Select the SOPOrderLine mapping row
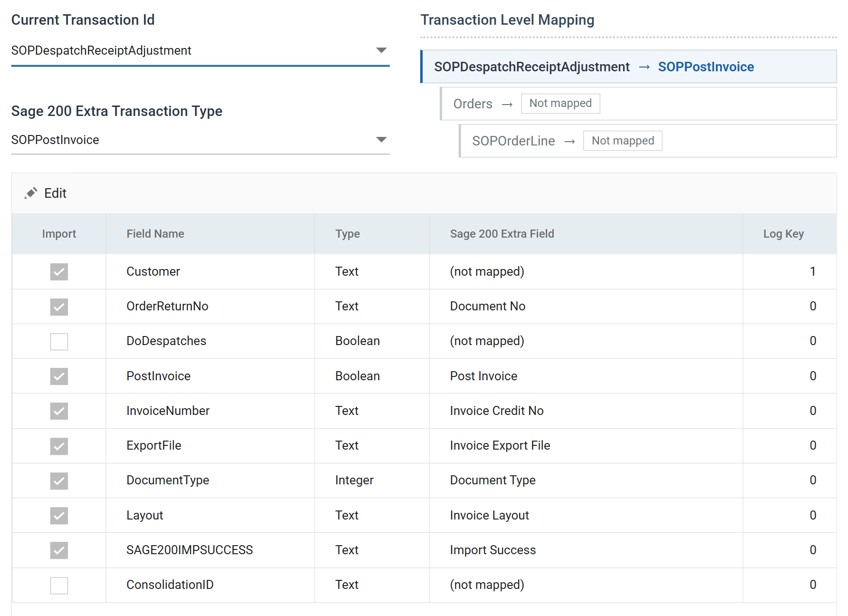The image size is (848, 616). click(x=648, y=141)
